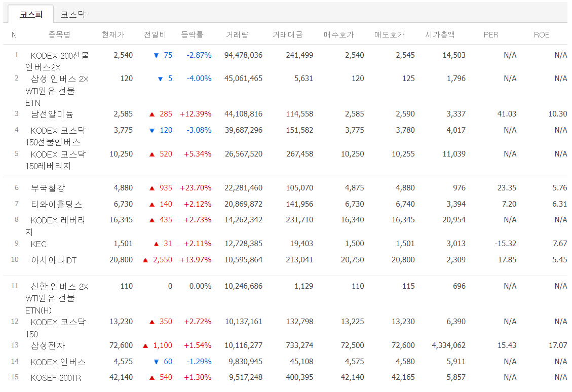Select bid price 20,750 for 아시아나IDT
This screenshot has height=392, width=572.
click(x=353, y=260)
